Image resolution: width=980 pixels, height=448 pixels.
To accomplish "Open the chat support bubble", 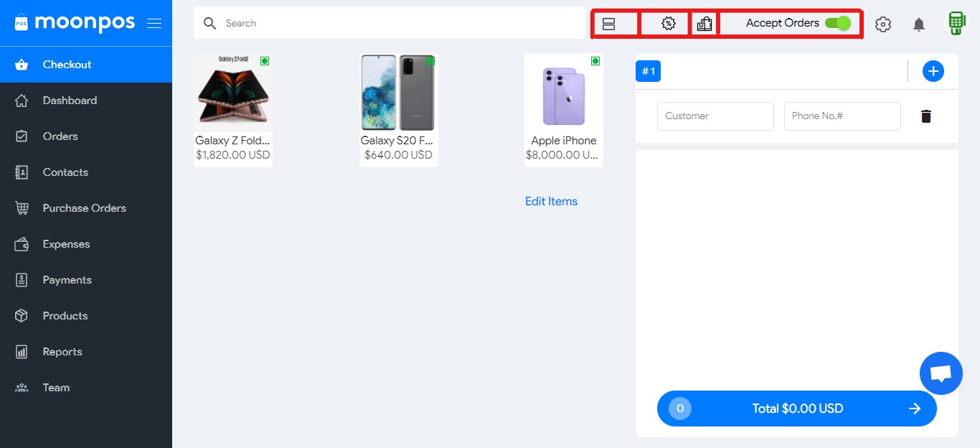I will point(941,373).
